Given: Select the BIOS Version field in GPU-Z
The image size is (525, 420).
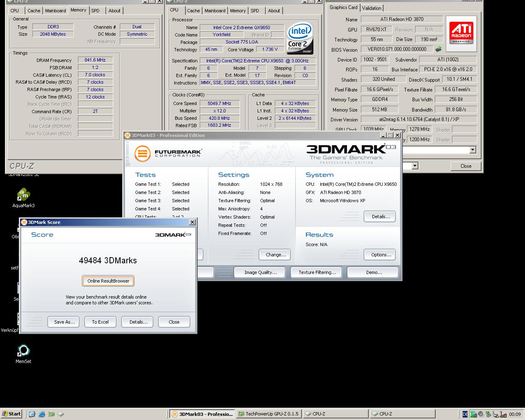Looking at the screenshot, I should click(397, 49).
